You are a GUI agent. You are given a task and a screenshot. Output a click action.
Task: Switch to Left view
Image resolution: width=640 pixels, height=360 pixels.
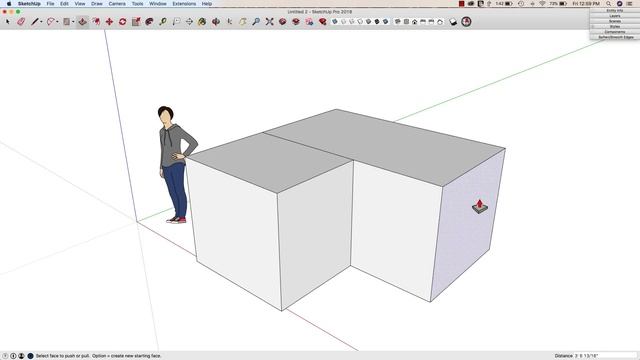pos(440,22)
